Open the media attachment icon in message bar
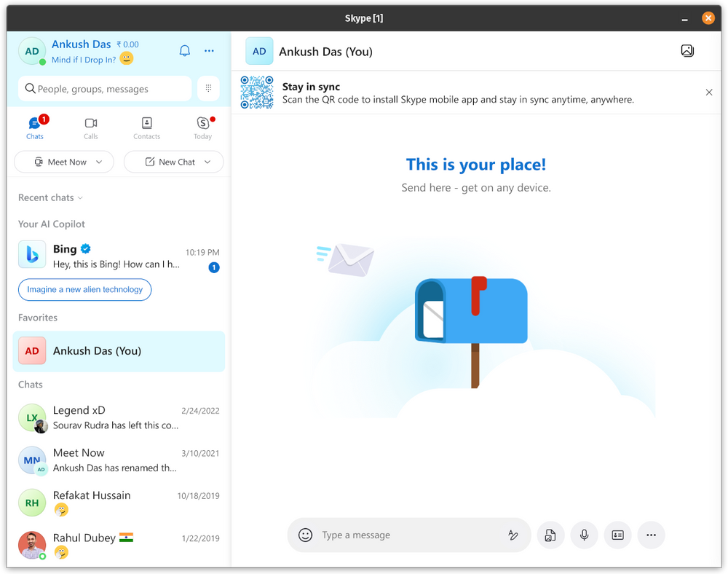 [550, 535]
